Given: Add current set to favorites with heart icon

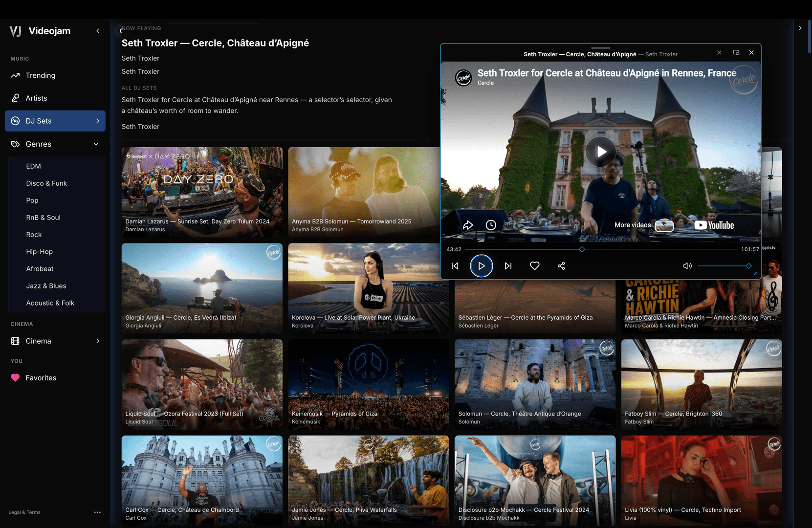Looking at the screenshot, I should (534, 266).
